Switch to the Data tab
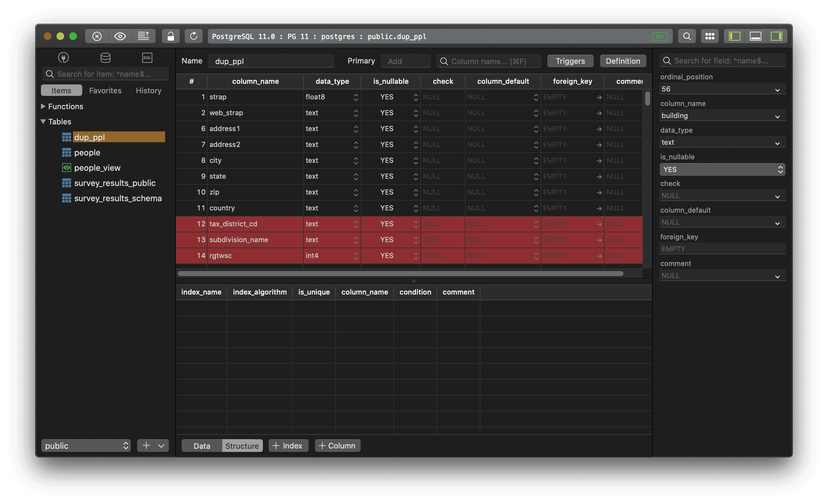Viewport: 828px width, 504px height. 202,446
